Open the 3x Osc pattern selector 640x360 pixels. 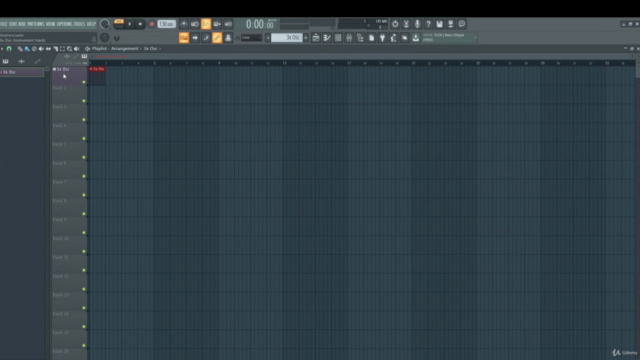pos(287,38)
